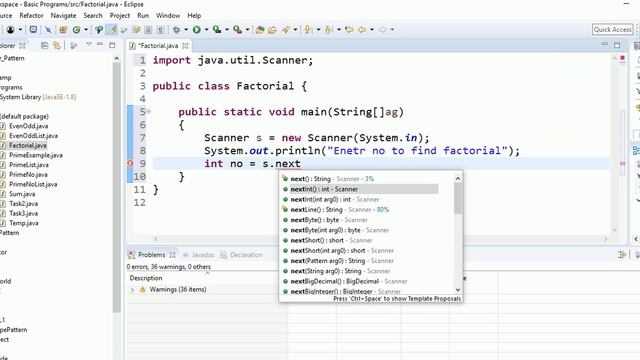Click the Back navigation arrow icon
This screenshot has width=640, height=360.
[362, 29]
